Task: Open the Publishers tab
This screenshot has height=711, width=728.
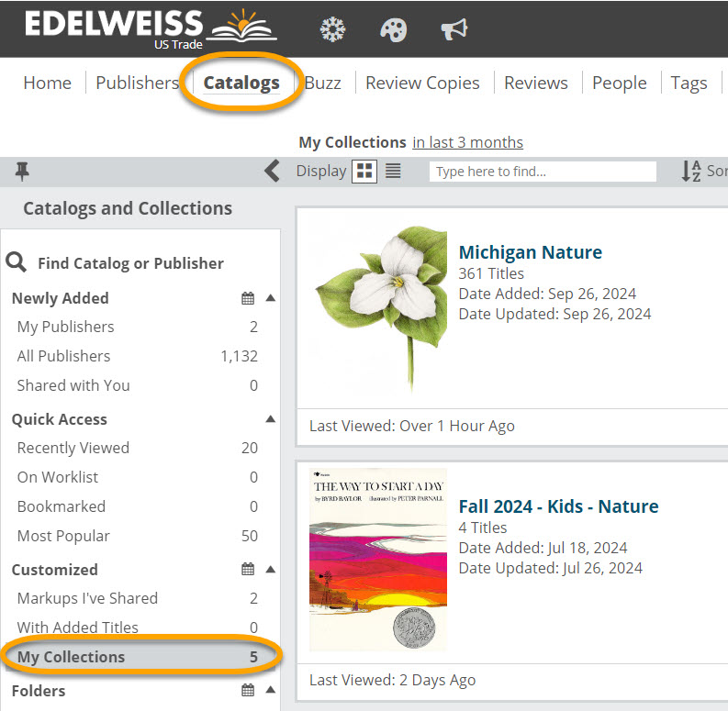Action: (138, 83)
